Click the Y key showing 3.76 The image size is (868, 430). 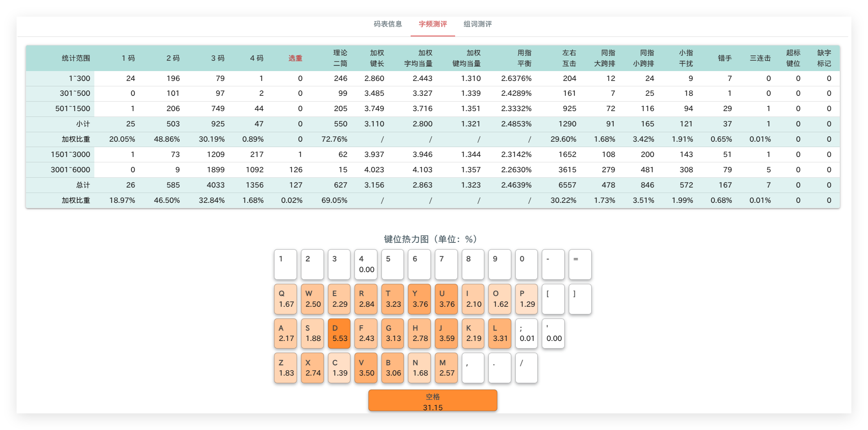420,299
